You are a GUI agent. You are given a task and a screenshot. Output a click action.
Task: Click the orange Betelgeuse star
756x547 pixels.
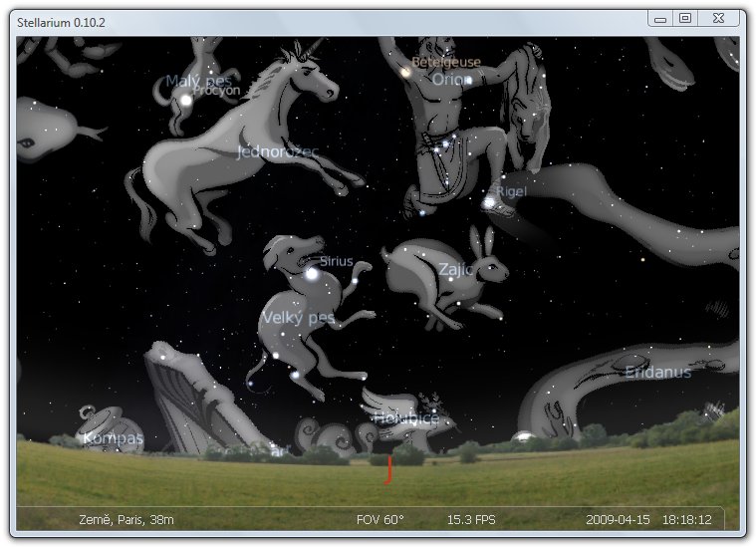pos(406,73)
